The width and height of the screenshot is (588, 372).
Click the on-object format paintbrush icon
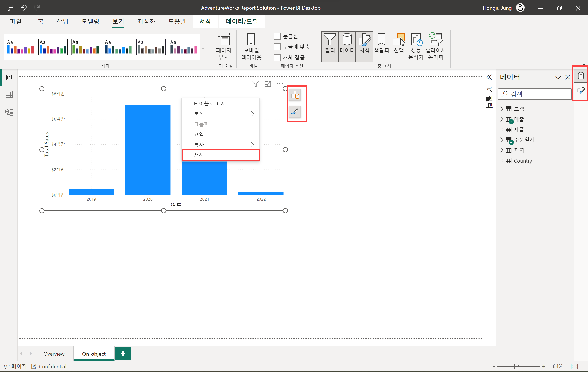tap(295, 112)
